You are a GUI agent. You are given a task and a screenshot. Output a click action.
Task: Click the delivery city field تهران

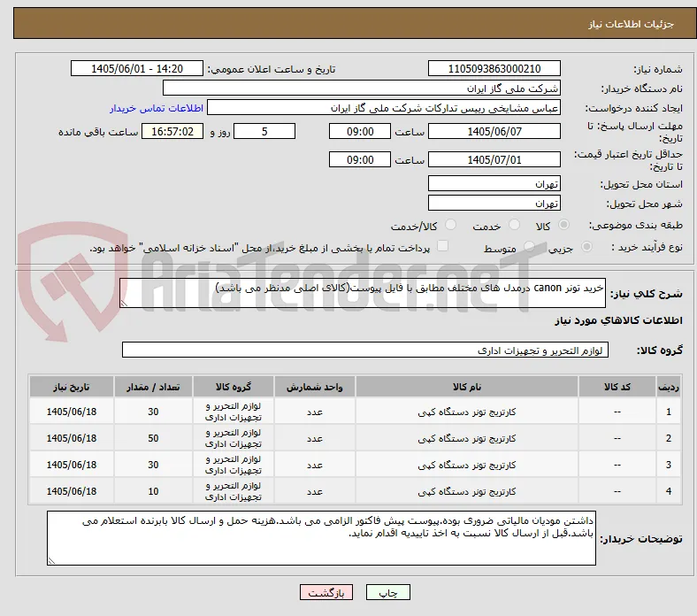[x=494, y=203]
